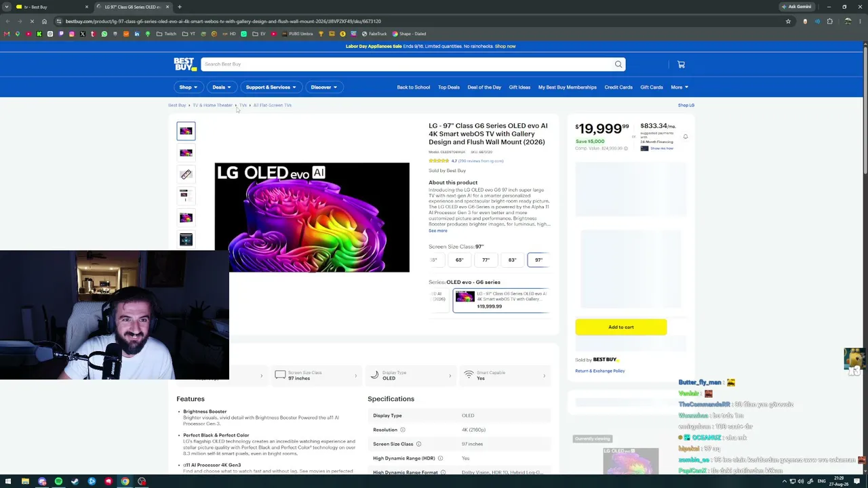Click All Flat-Screen TVs breadcrumb
This screenshot has height=488, width=868.
click(x=273, y=106)
